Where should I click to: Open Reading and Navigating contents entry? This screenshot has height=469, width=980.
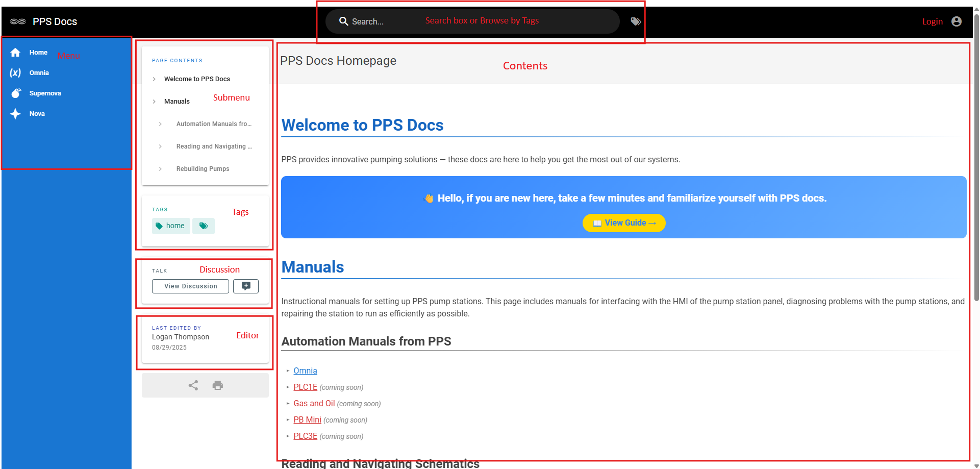pyautogui.click(x=214, y=146)
